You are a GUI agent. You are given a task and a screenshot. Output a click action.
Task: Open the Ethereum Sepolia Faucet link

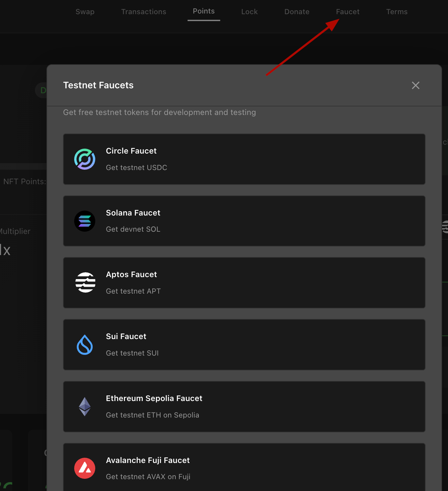coord(154,398)
